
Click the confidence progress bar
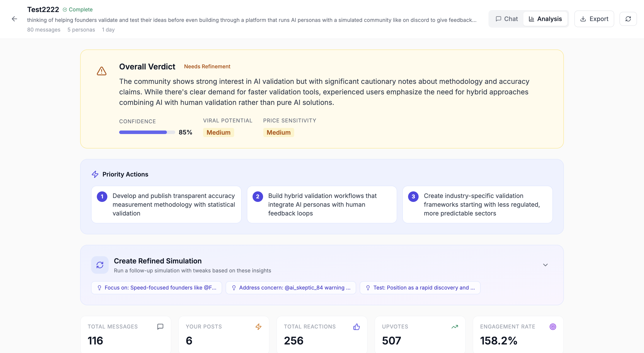click(147, 132)
